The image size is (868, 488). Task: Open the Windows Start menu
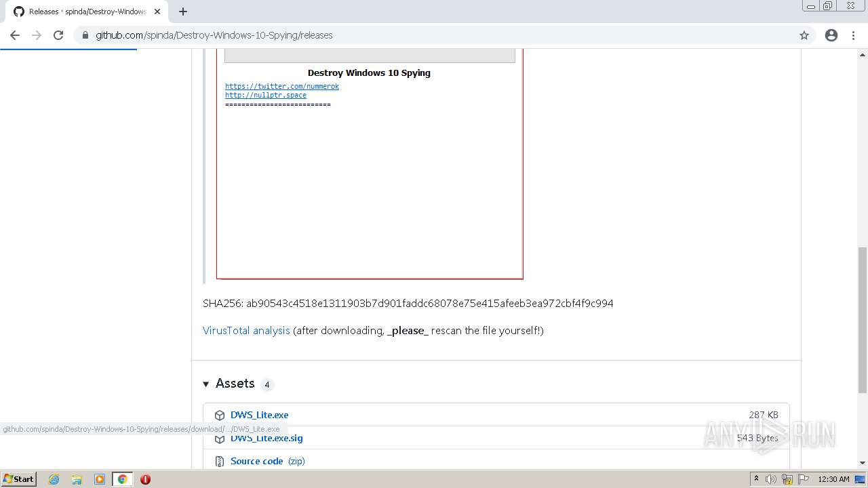point(19,479)
